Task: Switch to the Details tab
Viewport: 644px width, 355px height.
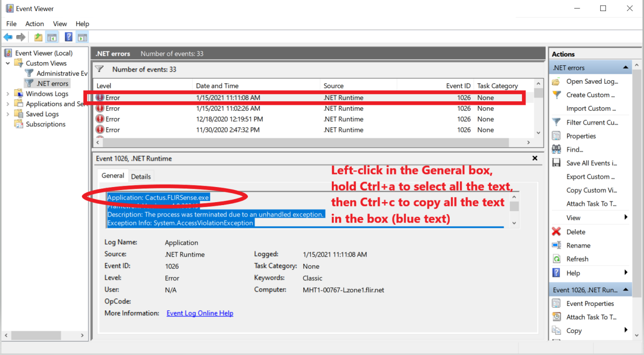Action: (141, 176)
